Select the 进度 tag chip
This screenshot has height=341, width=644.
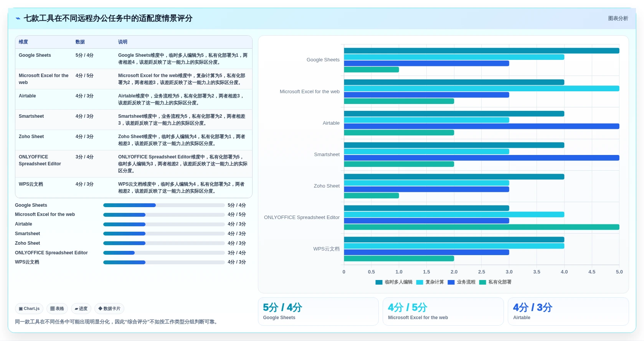(x=81, y=308)
